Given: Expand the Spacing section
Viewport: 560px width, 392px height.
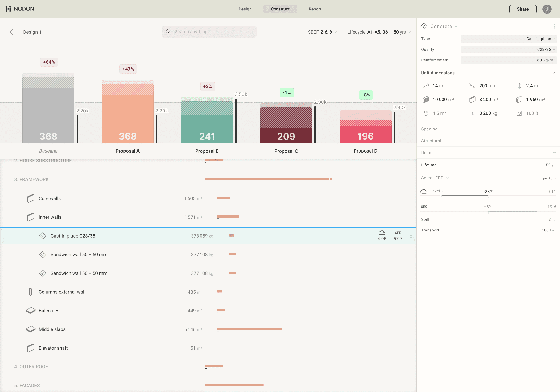Looking at the screenshot, I should (x=554, y=129).
